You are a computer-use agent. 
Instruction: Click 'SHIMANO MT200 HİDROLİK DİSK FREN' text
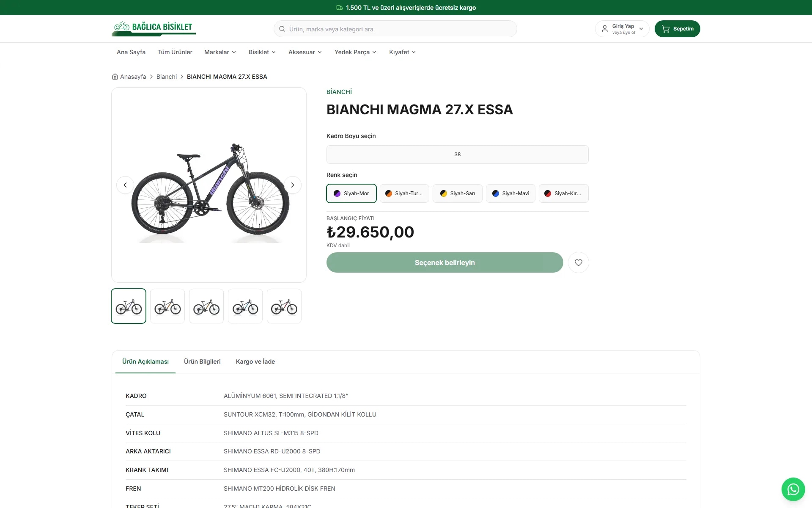click(280, 489)
